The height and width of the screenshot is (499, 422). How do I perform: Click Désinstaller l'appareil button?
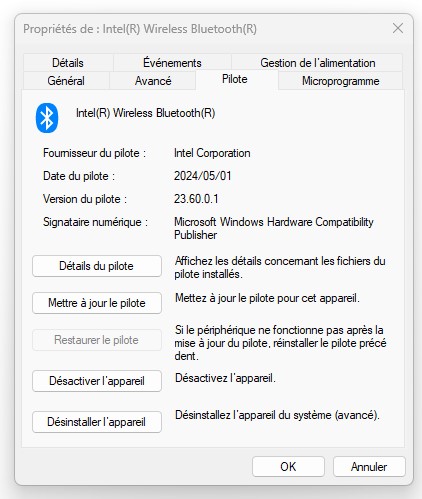tap(97, 422)
